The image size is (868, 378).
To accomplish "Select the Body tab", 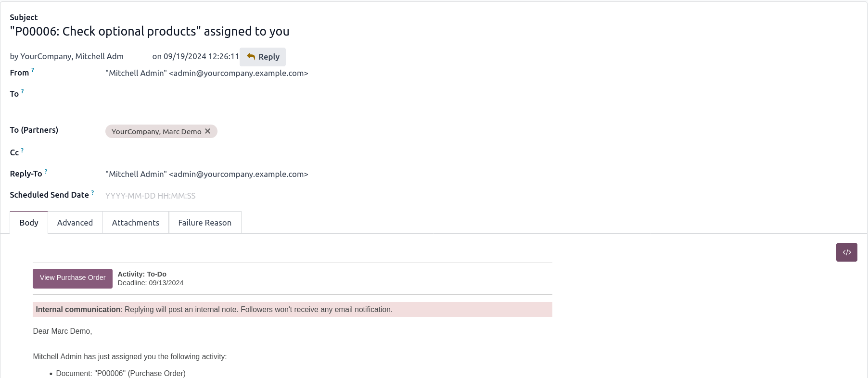I will tap(29, 223).
